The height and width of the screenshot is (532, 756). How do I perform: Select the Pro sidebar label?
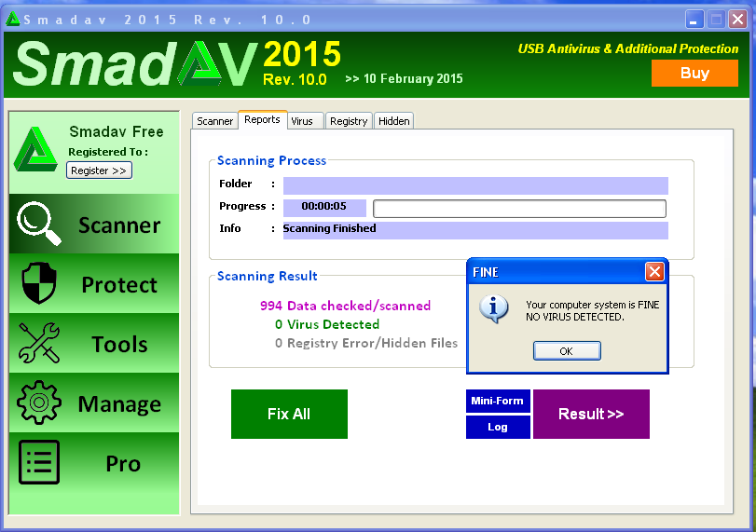coord(123,464)
